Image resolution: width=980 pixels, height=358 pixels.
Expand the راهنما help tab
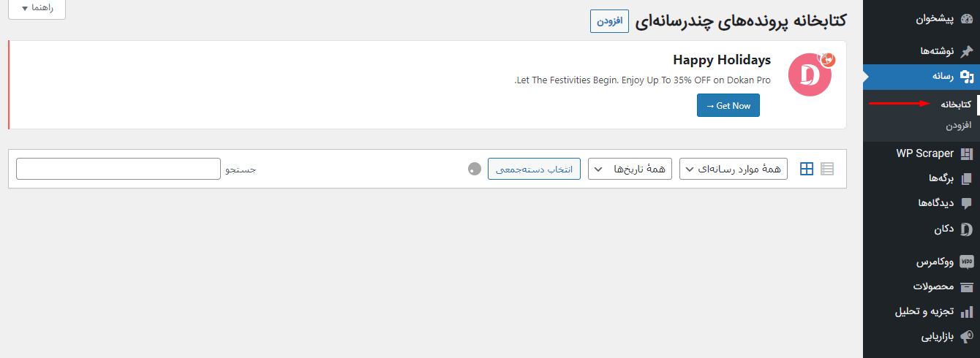click(x=35, y=8)
